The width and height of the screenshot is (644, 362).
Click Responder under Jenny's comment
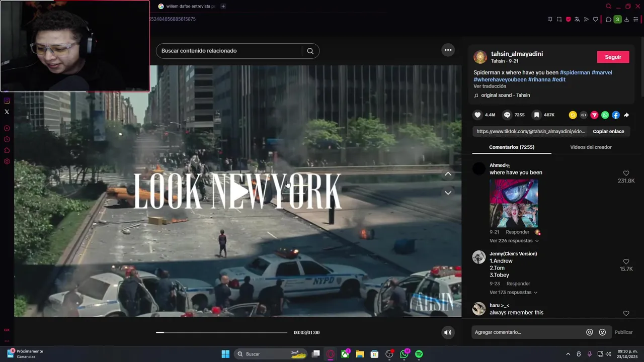click(518, 284)
